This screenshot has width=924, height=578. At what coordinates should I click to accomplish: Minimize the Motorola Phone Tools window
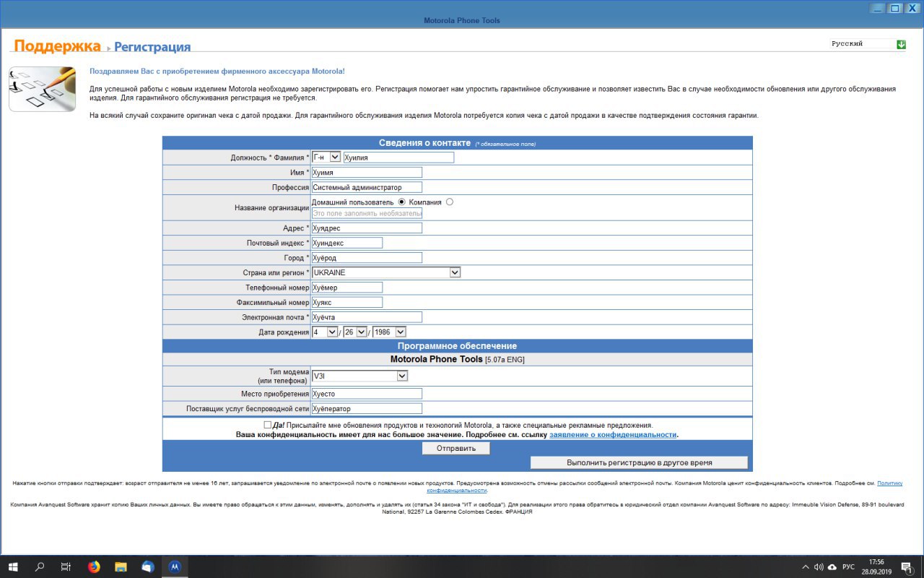[x=876, y=8]
